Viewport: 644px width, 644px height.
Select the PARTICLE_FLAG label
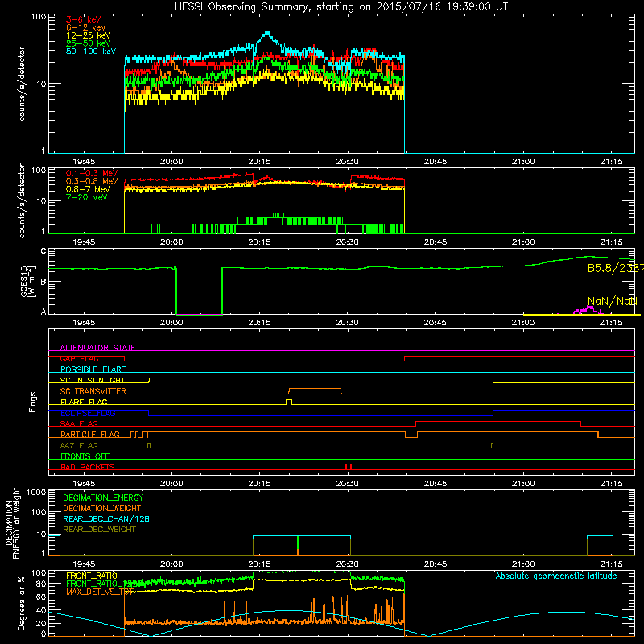tap(90, 434)
